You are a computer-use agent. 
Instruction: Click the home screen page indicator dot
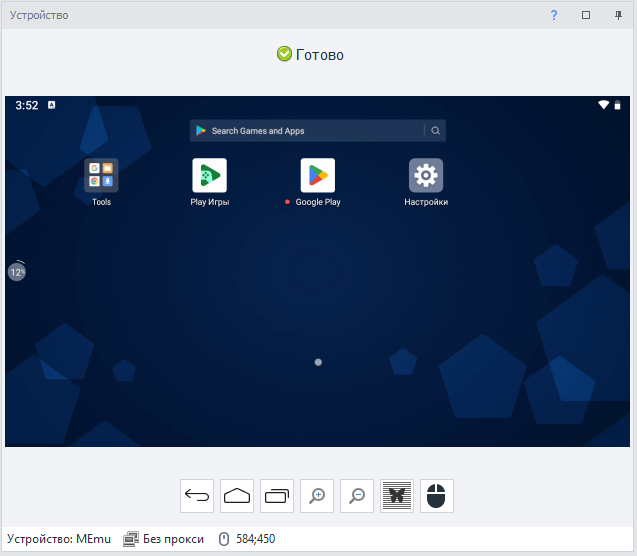tap(318, 362)
